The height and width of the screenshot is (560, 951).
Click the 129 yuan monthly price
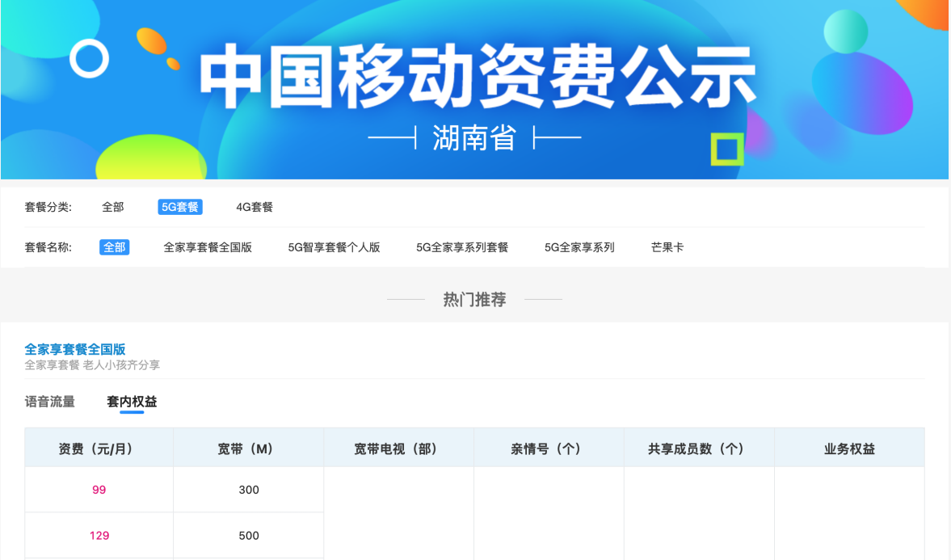99,535
